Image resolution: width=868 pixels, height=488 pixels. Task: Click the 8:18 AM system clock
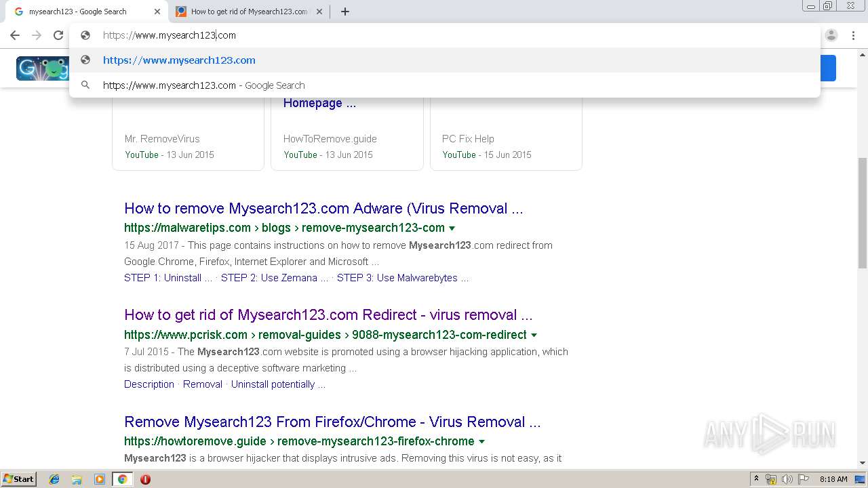[833, 479]
